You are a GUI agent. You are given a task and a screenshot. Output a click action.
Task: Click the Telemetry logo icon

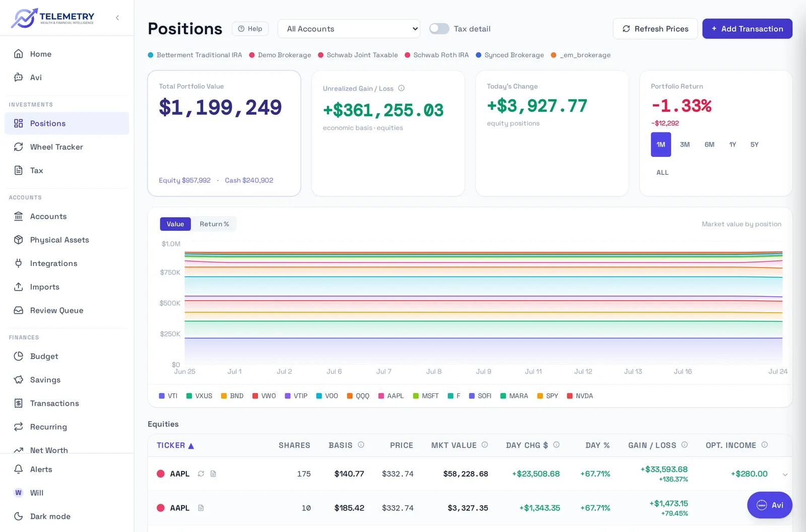24,18
